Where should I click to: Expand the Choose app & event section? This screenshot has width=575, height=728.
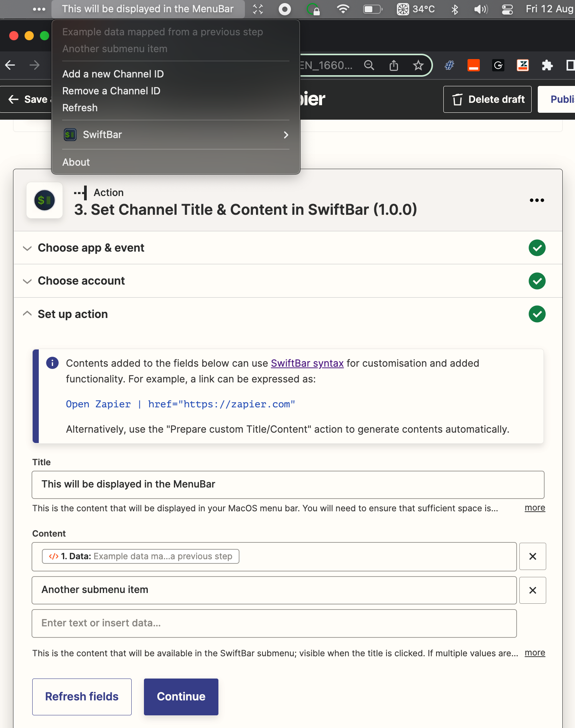[x=27, y=248]
